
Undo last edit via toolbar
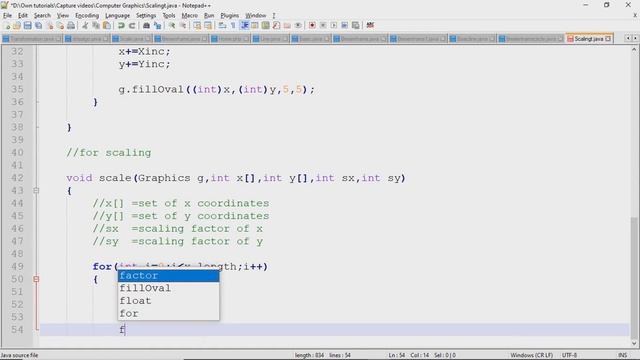coord(121,25)
